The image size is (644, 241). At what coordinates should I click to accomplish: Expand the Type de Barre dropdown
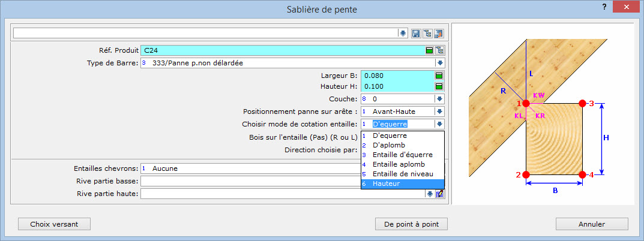point(440,63)
